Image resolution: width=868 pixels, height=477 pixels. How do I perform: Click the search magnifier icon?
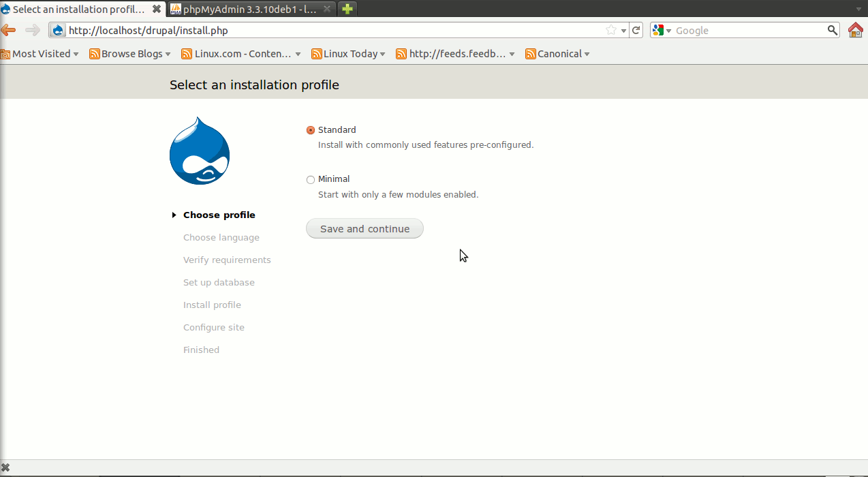(833, 30)
